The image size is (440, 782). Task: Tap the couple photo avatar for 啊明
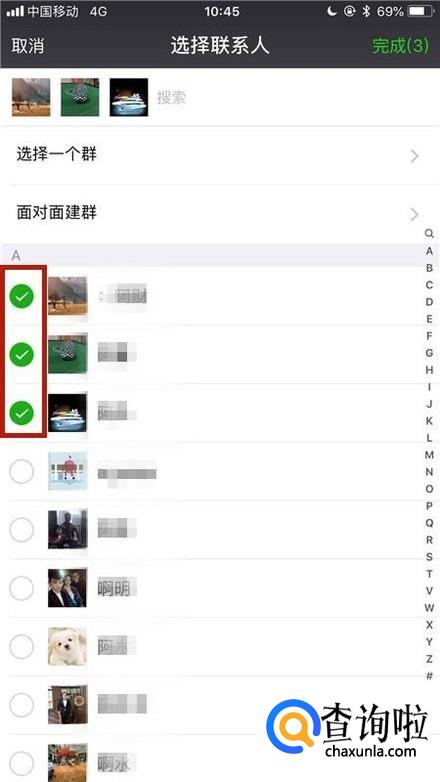tap(67, 587)
